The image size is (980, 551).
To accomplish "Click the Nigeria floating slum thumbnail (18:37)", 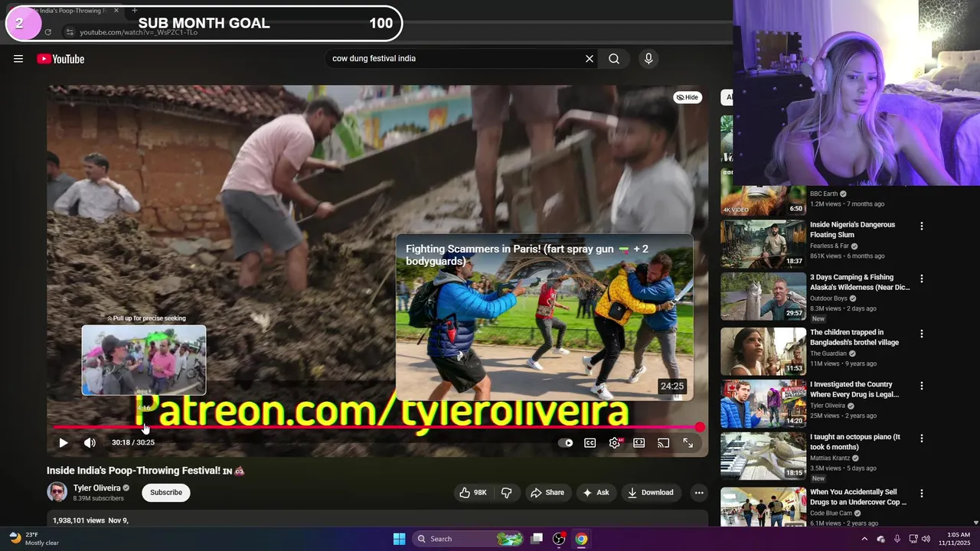I will [763, 244].
